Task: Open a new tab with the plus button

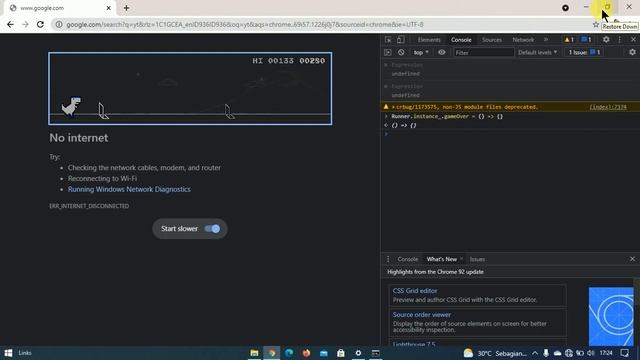Action: click(x=127, y=8)
